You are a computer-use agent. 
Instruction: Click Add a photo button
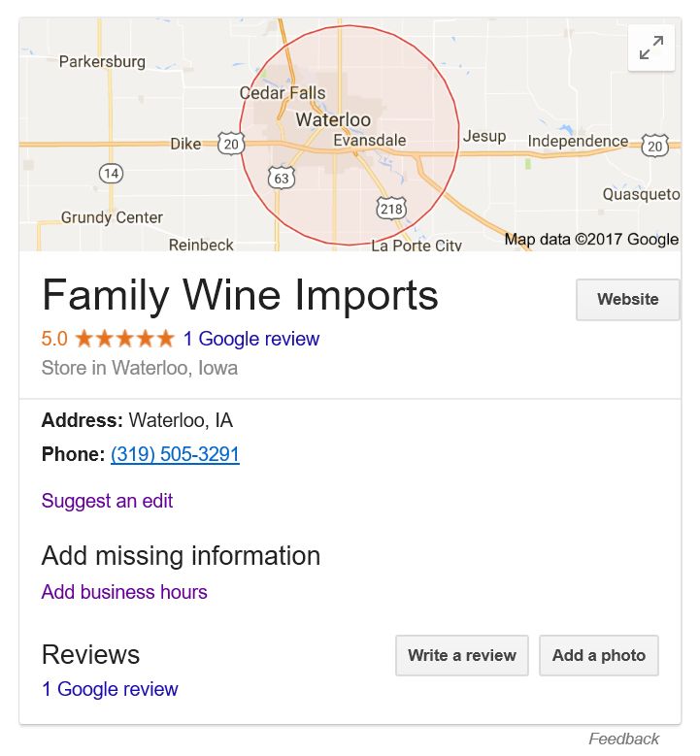coord(599,655)
